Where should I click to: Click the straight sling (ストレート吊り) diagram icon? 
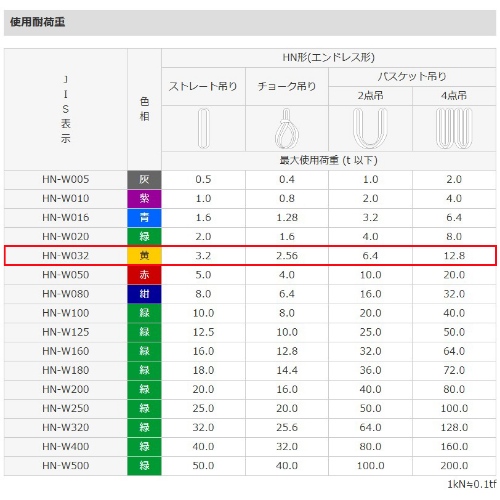(x=203, y=128)
